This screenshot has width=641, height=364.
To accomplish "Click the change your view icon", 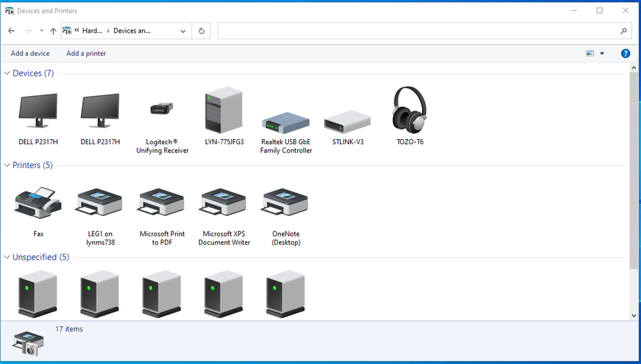I will tap(590, 53).
